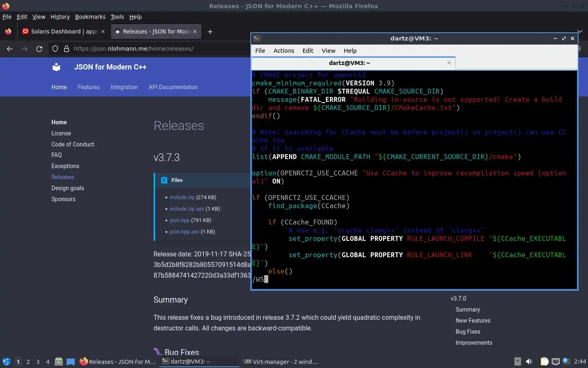The image size is (588, 368).
Task: Click the JSON for Modern C++ site title
Action: (x=110, y=67)
